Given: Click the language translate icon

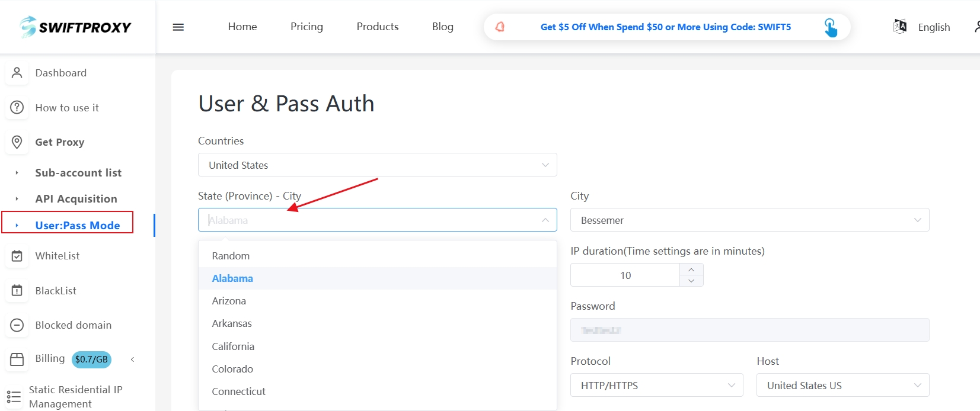Looking at the screenshot, I should click(x=899, y=26).
